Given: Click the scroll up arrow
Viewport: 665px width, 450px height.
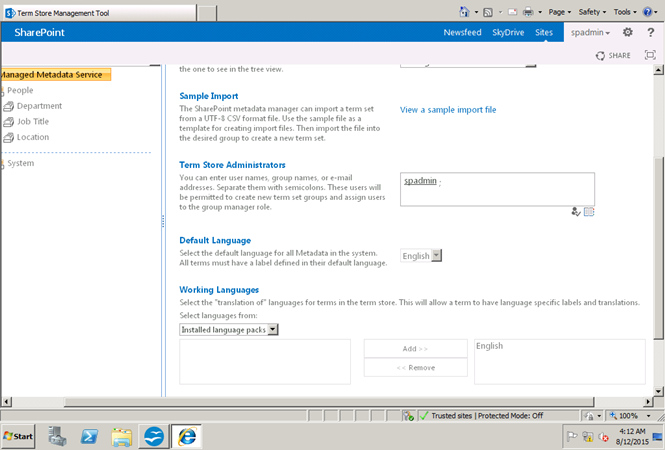Looking at the screenshot, I should pos(658,70).
